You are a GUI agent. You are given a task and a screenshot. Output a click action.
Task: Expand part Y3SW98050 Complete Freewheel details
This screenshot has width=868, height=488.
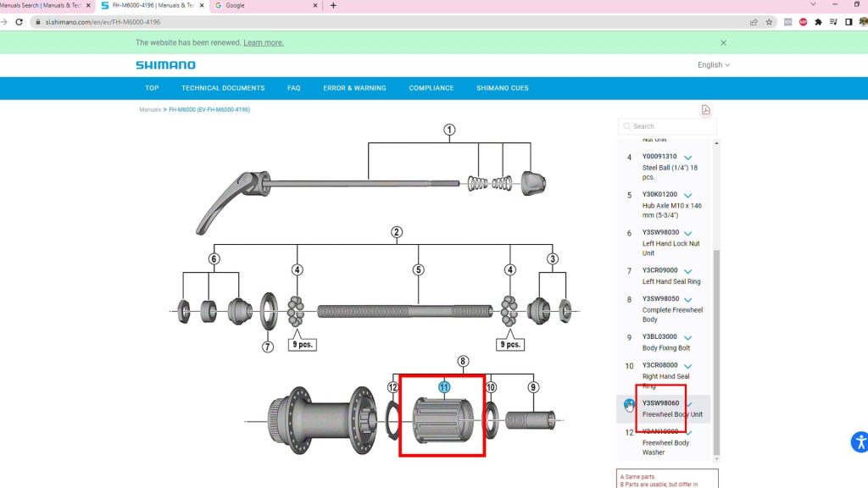point(687,300)
